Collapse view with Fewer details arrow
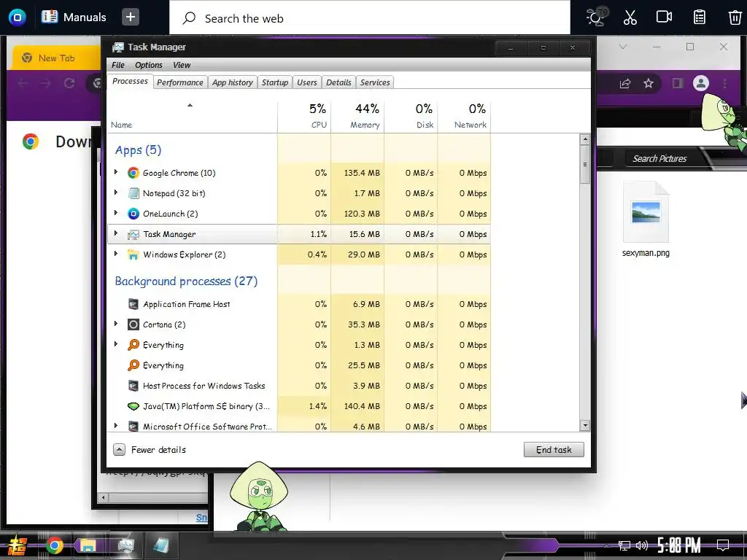Viewport: 747px width, 560px height. (x=119, y=449)
